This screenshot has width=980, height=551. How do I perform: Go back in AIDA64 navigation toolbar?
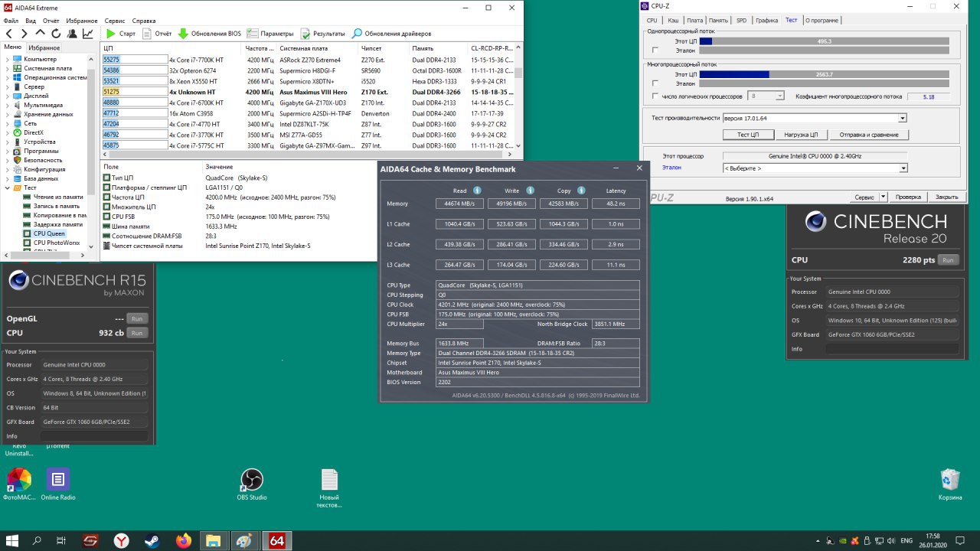click(x=8, y=34)
